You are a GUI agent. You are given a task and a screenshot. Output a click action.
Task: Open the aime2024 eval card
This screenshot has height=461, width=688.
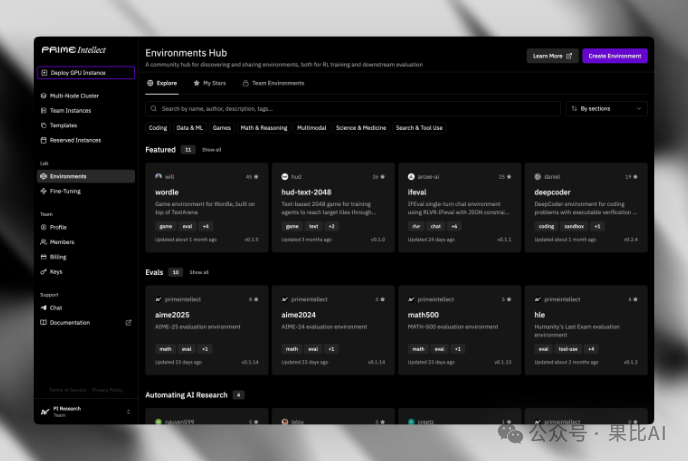tap(333, 330)
